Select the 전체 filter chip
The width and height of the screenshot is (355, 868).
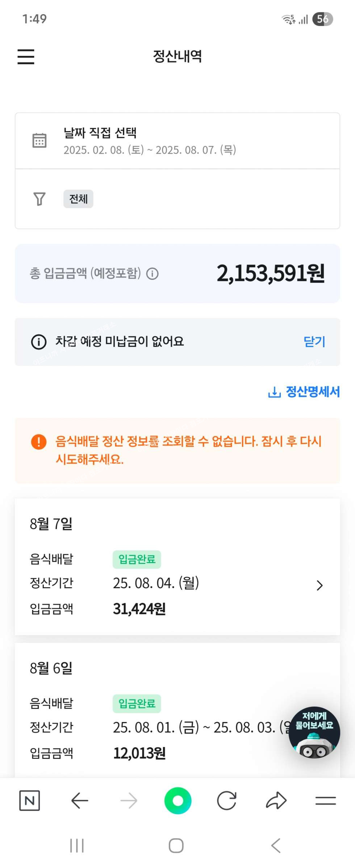click(78, 199)
